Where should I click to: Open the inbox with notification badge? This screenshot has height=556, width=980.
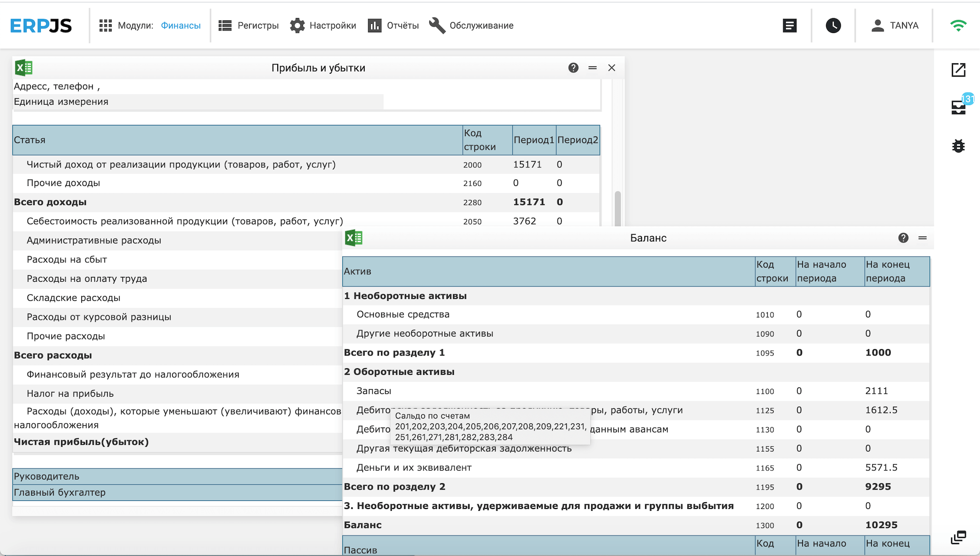click(959, 107)
